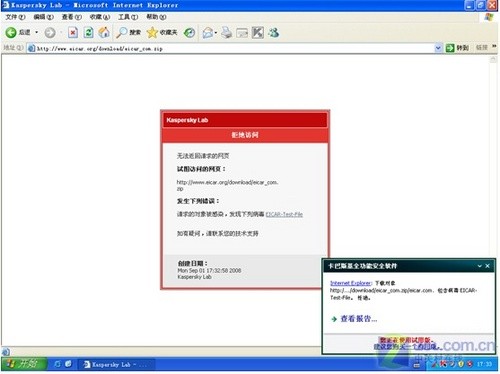The width and height of the screenshot is (500, 374).
Task: Click the blocked URL text eicar_com.zip
Action: (227, 185)
